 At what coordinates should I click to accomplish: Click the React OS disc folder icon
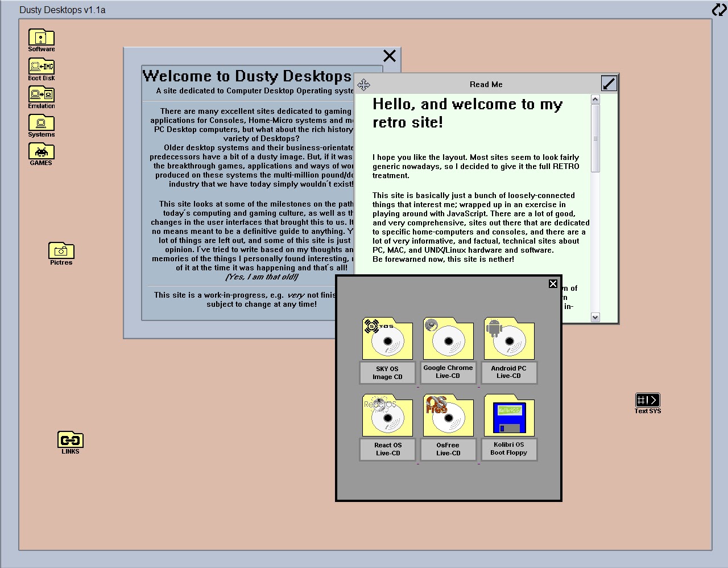(387, 415)
